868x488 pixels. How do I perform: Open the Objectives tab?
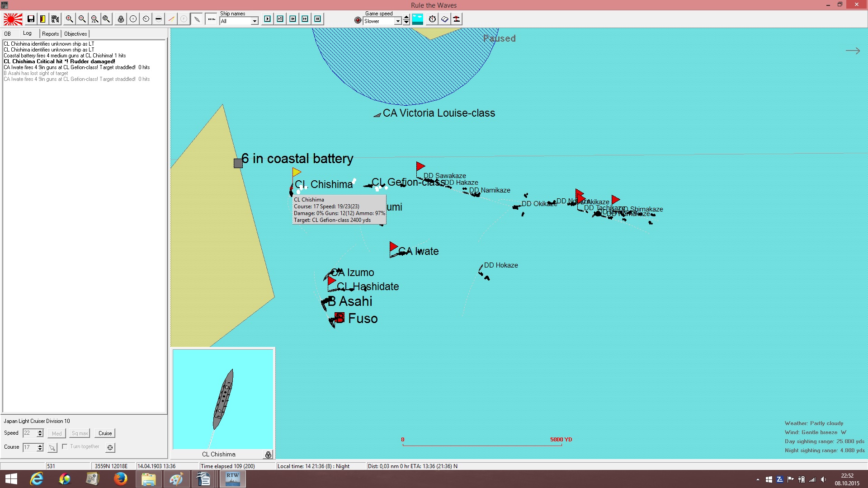75,34
